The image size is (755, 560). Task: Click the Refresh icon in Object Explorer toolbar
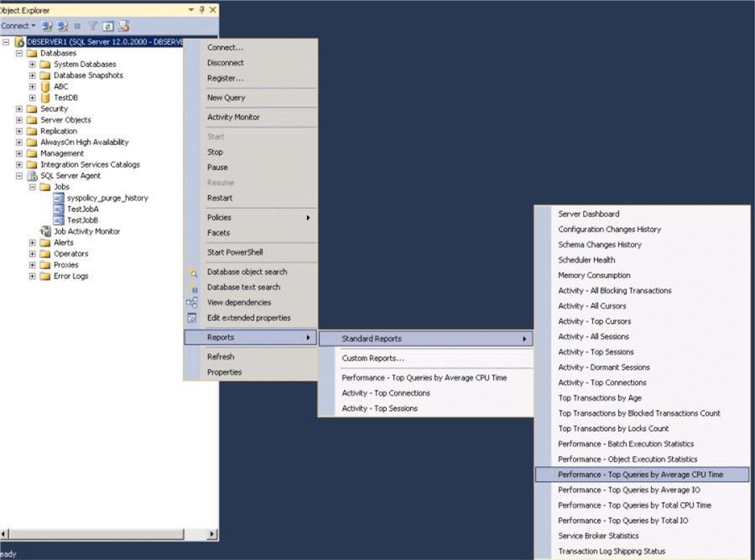click(x=109, y=25)
